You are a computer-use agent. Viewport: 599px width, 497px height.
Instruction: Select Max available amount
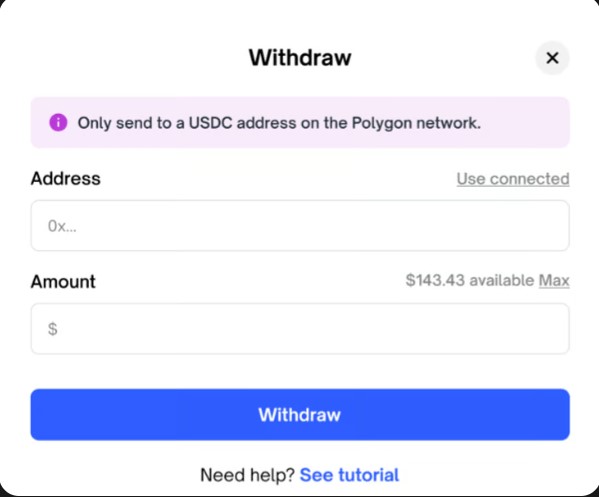point(554,280)
